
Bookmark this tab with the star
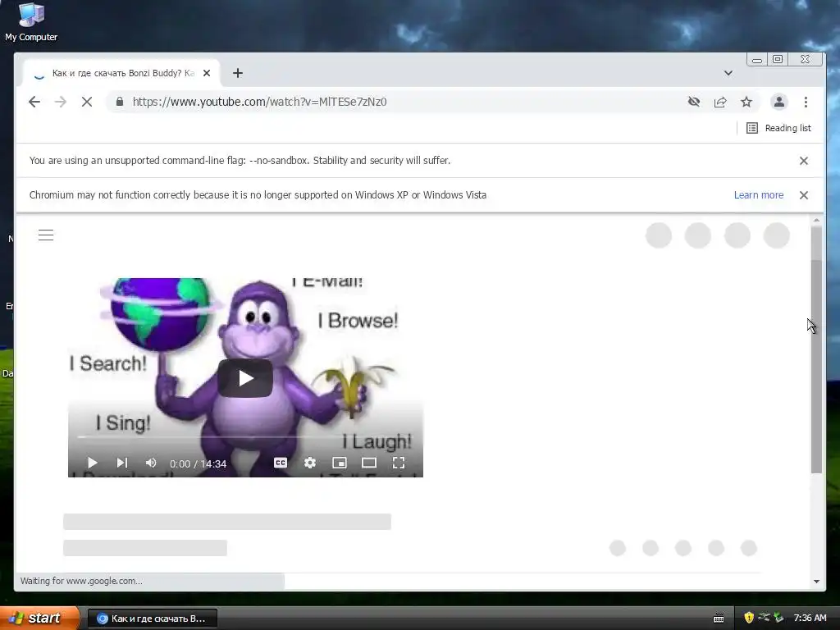(746, 102)
